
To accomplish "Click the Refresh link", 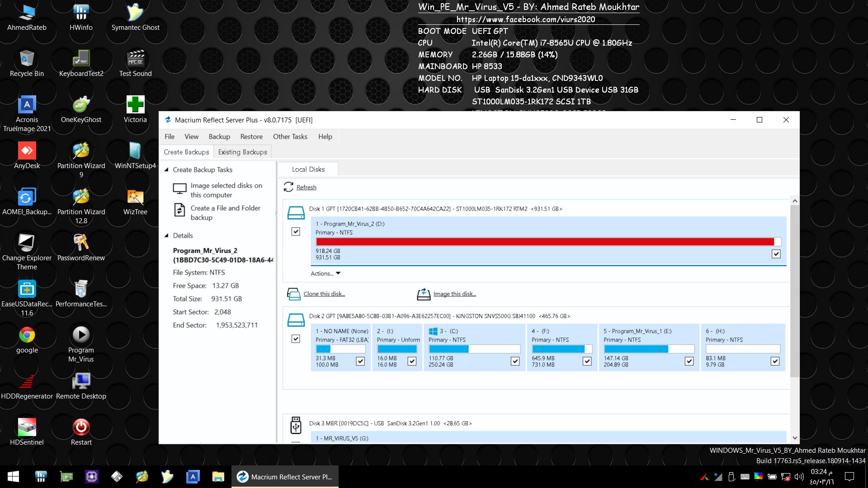I will (x=306, y=187).
